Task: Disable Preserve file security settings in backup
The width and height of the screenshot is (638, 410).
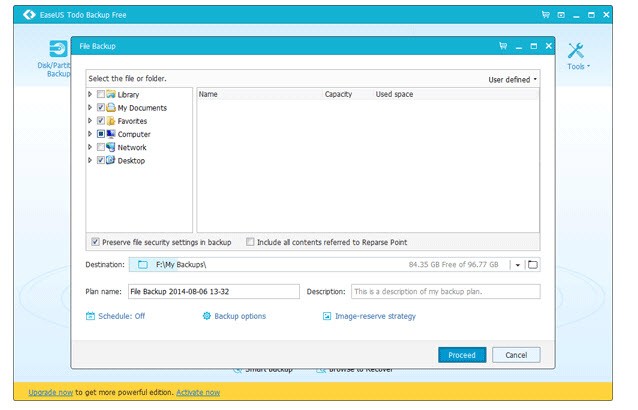Action: tap(95, 242)
